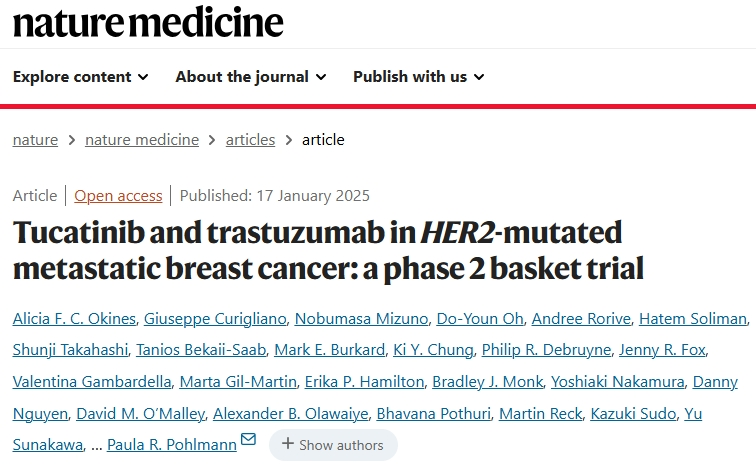
Task: View author Alicia F. C. Okines
Action: point(73,319)
